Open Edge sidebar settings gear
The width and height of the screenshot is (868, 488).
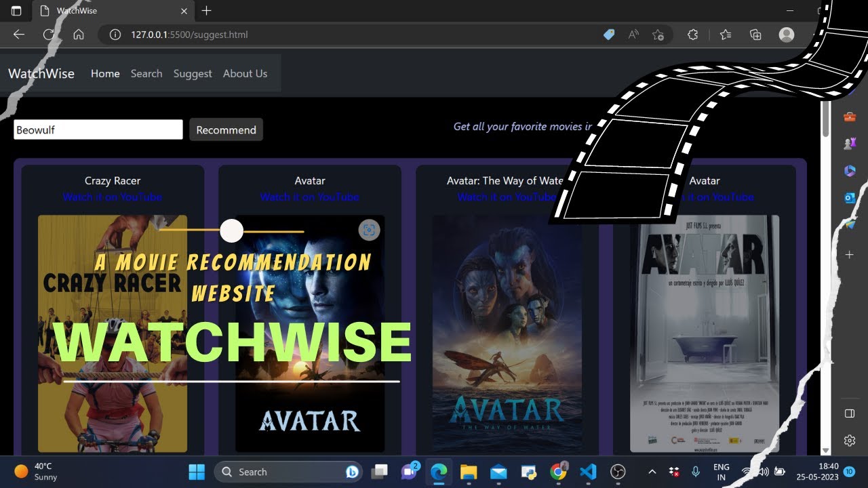coord(850,441)
